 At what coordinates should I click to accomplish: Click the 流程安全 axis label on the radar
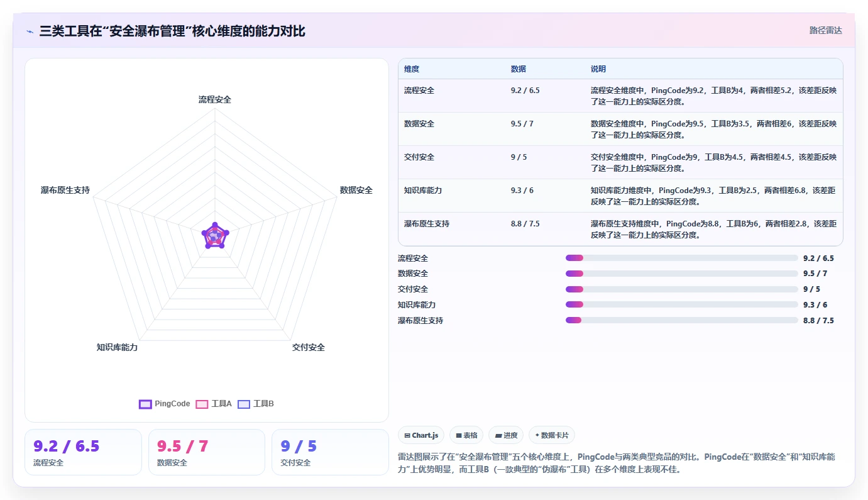(215, 99)
